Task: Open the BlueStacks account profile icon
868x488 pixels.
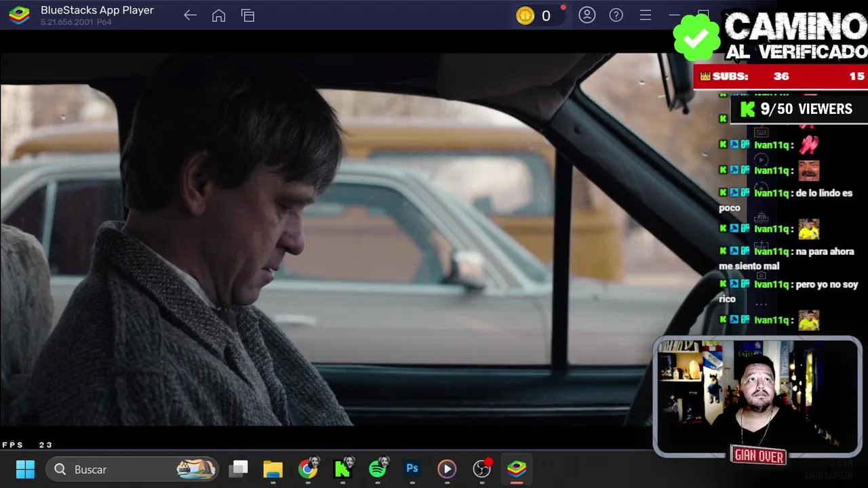Action: 587,15
